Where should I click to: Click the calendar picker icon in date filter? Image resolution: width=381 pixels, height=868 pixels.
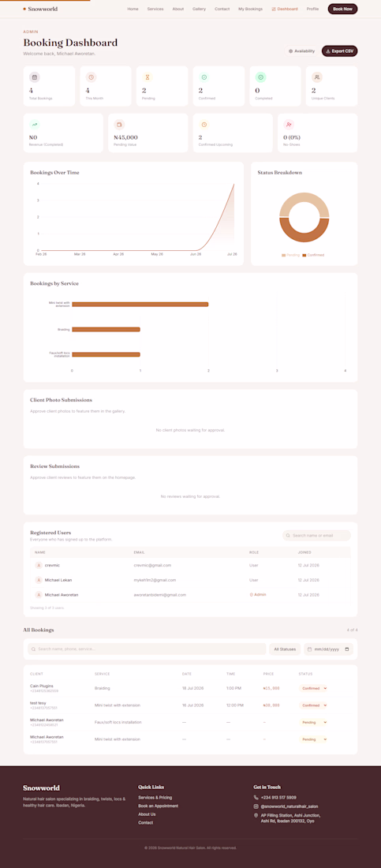click(x=346, y=649)
